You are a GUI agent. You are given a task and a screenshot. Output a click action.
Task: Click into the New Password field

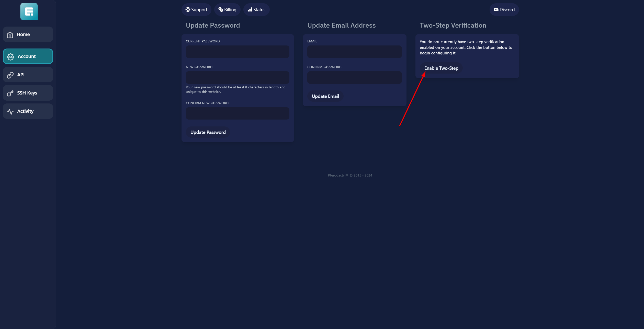(237, 77)
